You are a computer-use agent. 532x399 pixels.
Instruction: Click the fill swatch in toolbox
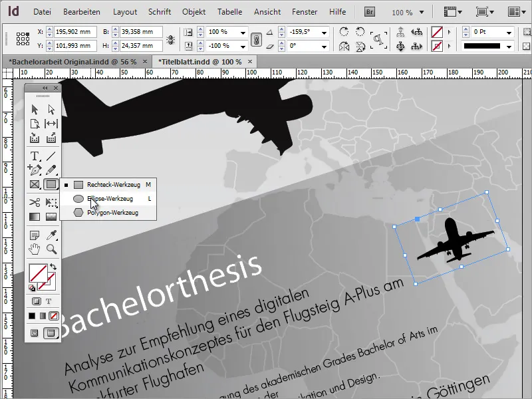[38, 273]
